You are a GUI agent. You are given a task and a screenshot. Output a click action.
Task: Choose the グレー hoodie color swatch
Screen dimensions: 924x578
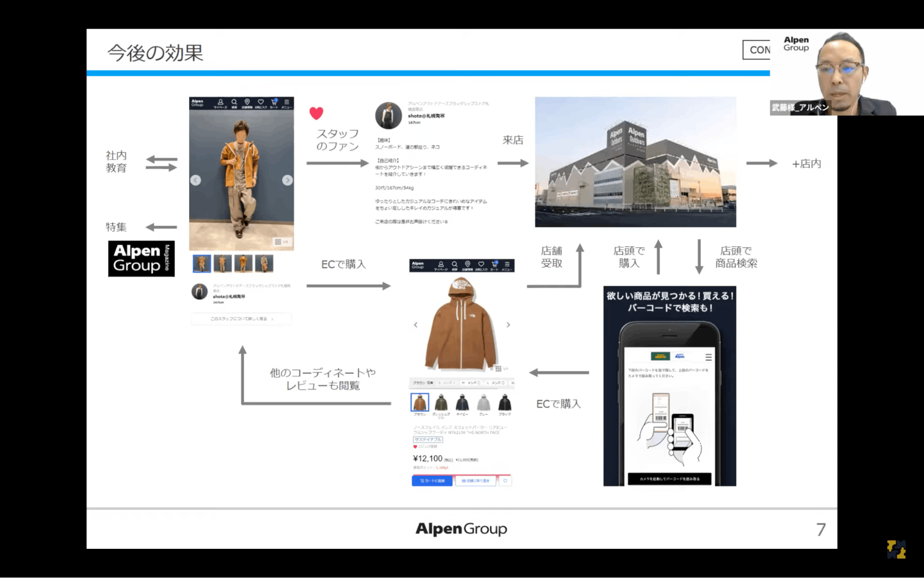tap(483, 402)
